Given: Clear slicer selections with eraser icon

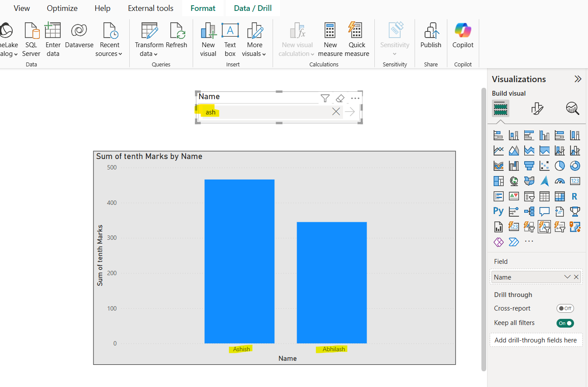Looking at the screenshot, I should point(340,99).
